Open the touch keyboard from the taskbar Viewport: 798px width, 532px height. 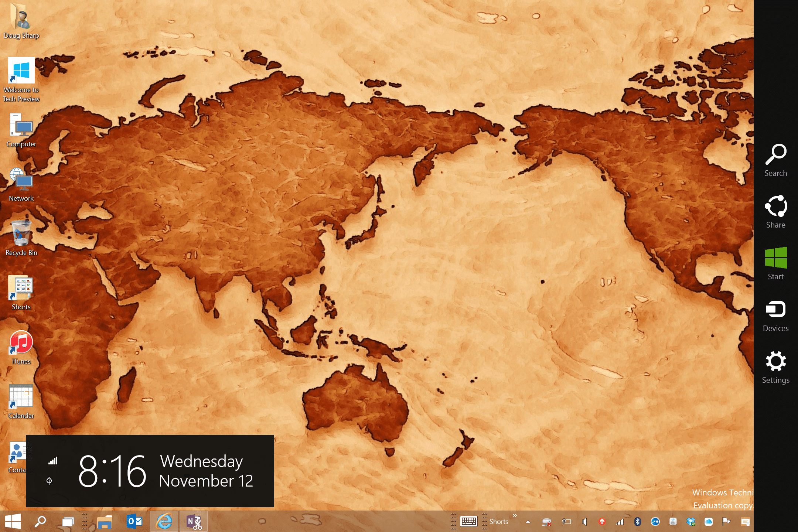click(469, 521)
